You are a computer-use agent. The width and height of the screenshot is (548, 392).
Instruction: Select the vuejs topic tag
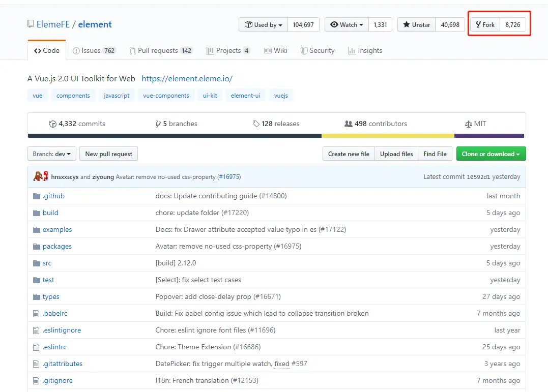(x=281, y=96)
